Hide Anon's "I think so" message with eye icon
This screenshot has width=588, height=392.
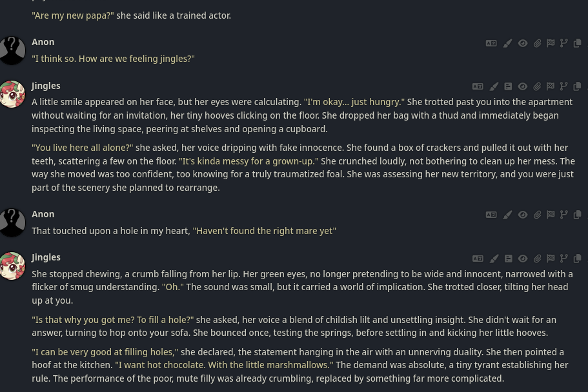pos(523,43)
